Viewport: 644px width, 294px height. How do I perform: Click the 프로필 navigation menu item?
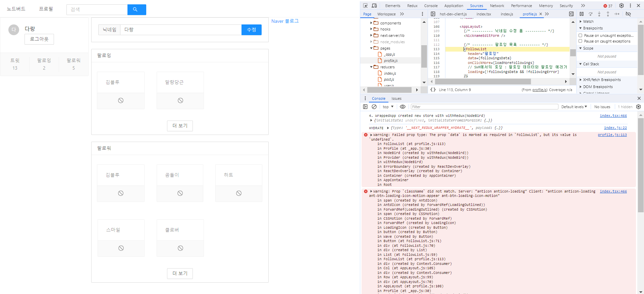pyautogui.click(x=46, y=9)
